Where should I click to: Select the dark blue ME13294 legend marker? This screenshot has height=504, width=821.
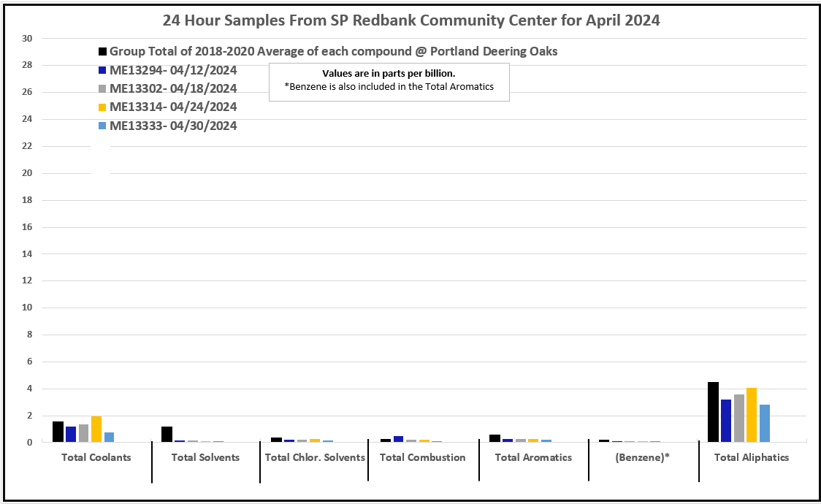click(103, 71)
